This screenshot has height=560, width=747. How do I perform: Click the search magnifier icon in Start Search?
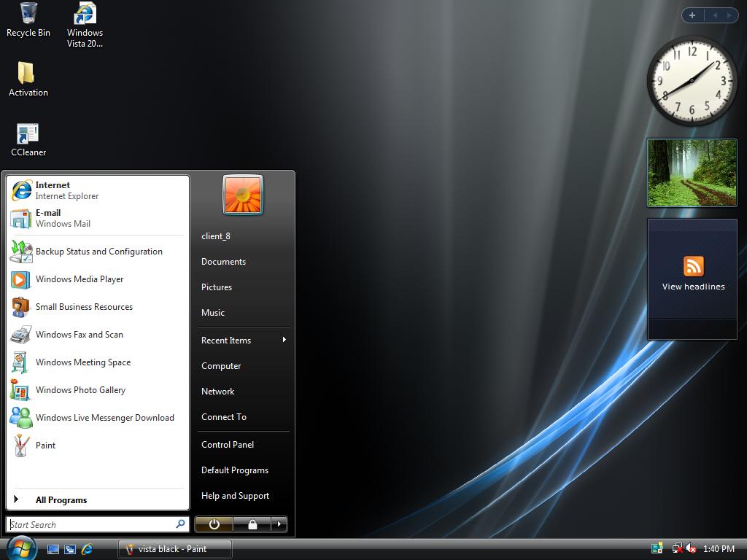181,524
